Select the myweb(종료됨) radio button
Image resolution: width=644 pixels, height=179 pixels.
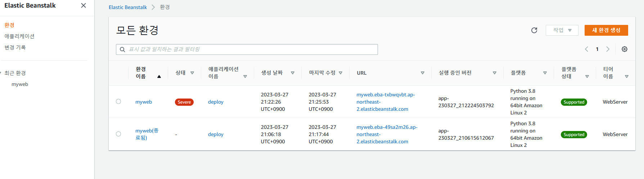click(x=118, y=134)
